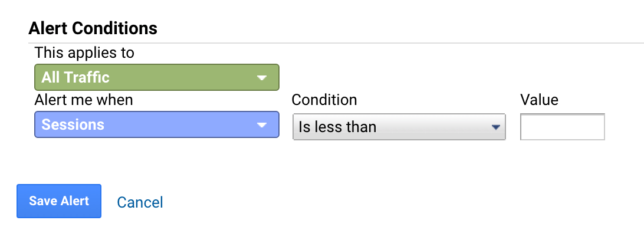Click the 'Sessions' text in blue box
644x230 pixels.
click(73, 124)
